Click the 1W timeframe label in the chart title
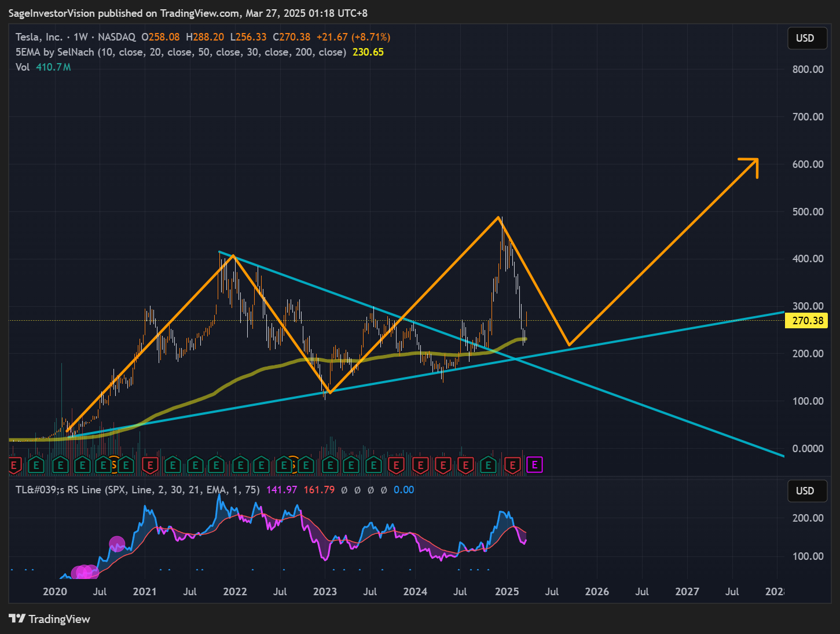 [80, 37]
